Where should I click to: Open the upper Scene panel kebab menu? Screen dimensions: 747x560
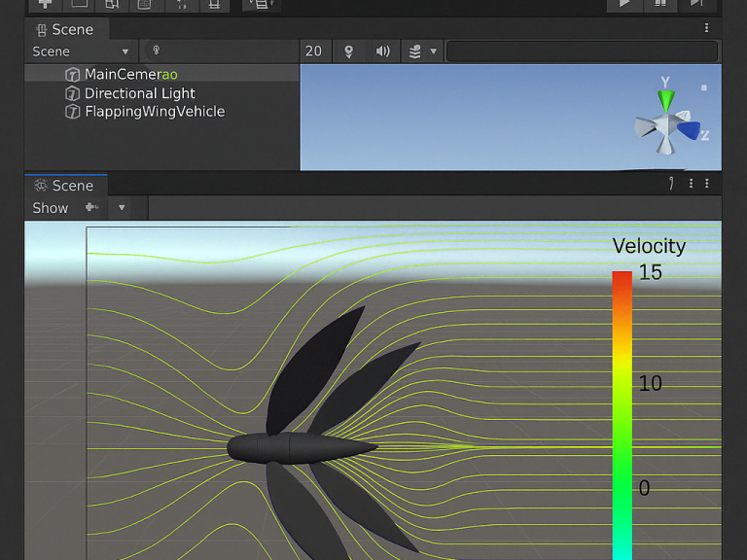click(706, 28)
